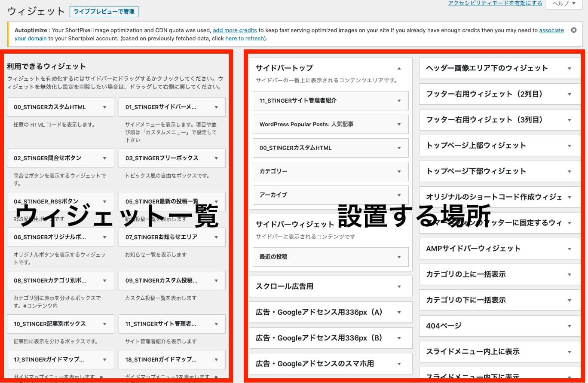Open the ライブプレビューで管理 button
Viewport: 588px width, 383px height.
pyautogui.click(x=104, y=12)
